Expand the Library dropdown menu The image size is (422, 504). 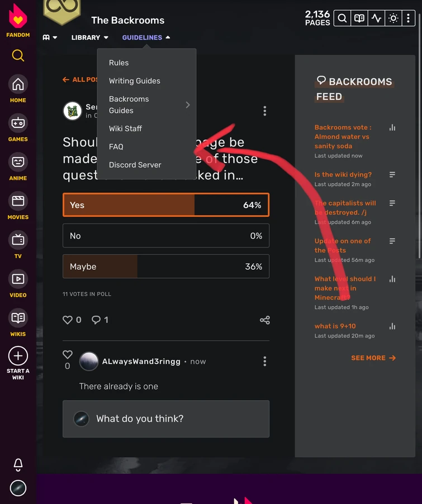89,37
